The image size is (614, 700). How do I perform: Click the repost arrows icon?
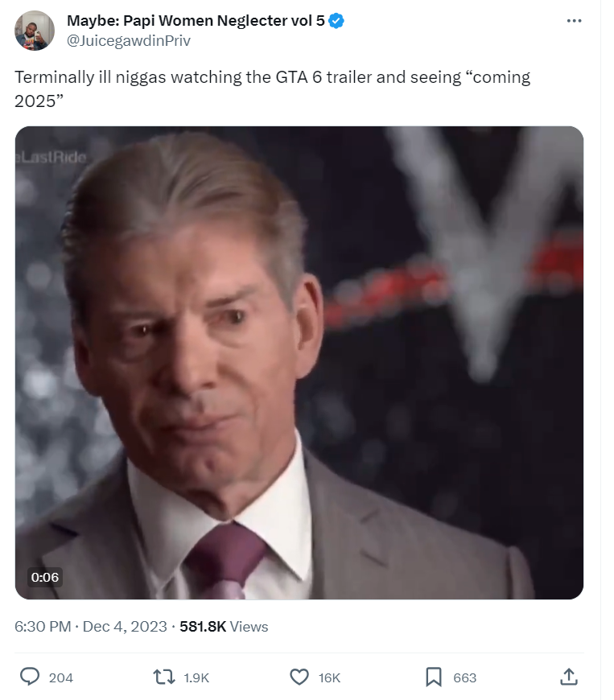[164, 677]
